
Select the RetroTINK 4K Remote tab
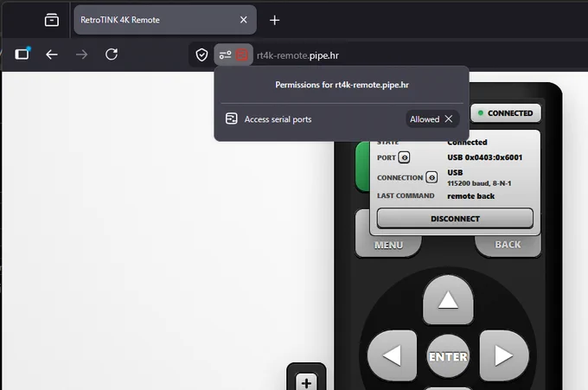(165, 20)
